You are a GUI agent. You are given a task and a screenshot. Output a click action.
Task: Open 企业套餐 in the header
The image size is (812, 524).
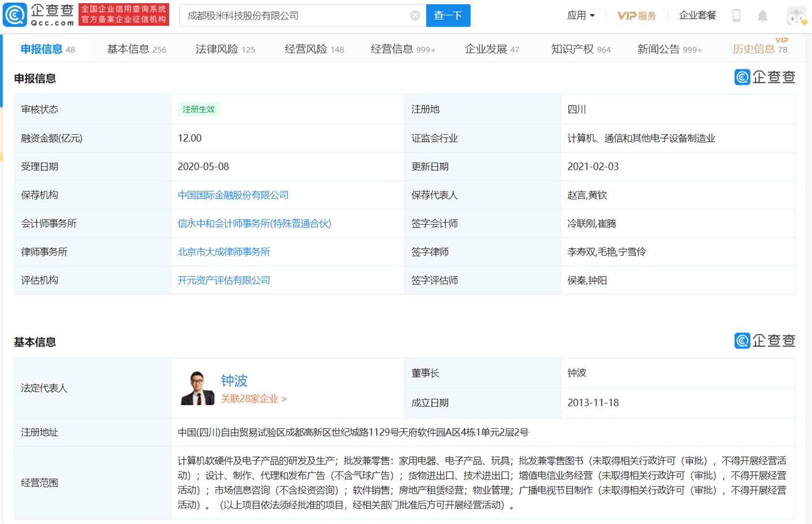tap(698, 16)
